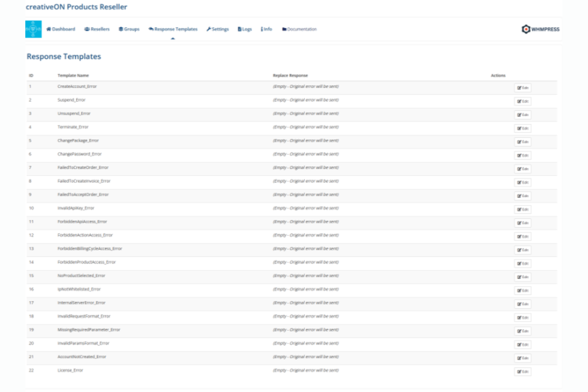Open the Info page
588x392 pixels.
tap(266, 29)
